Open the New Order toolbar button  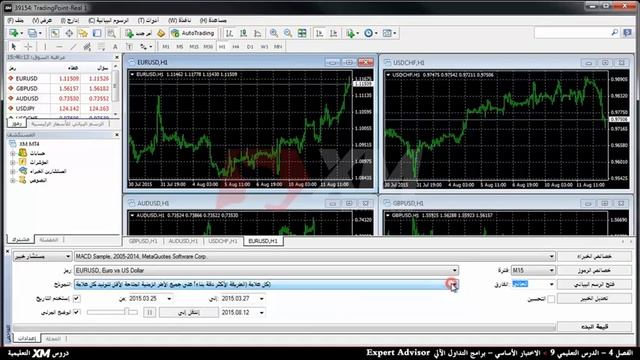pyautogui.click(x=139, y=33)
